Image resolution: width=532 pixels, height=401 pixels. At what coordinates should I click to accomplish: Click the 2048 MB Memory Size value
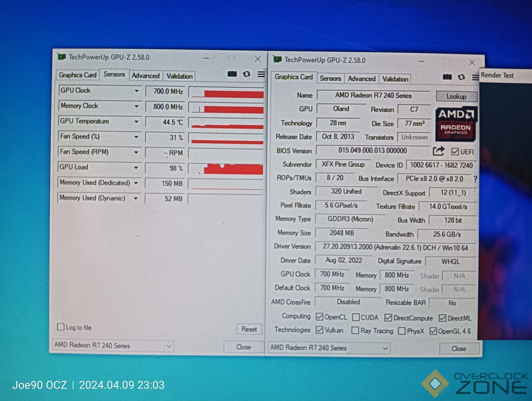(342, 233)
